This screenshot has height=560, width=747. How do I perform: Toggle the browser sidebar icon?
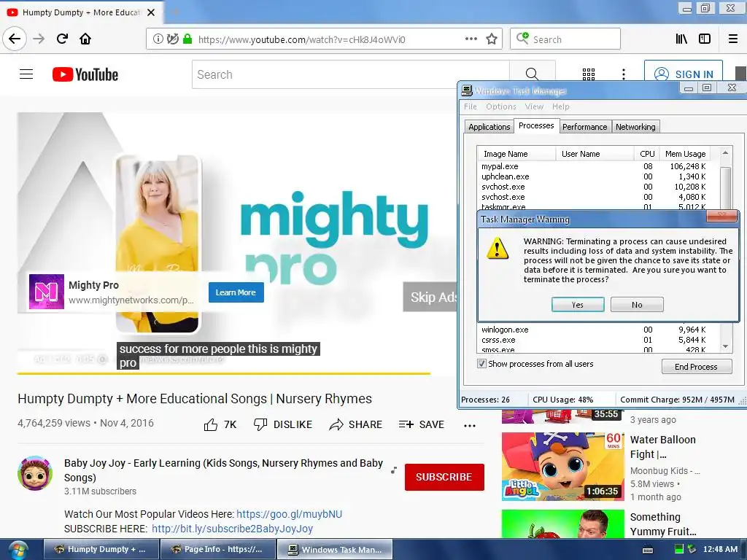pyautogui.click(x=705, y=39)
